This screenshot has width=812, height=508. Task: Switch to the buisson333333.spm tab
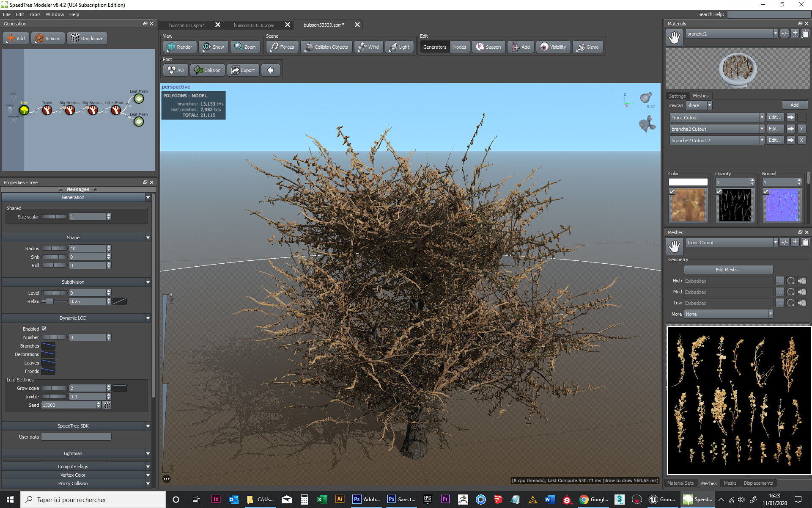click(x=254, y=25)
